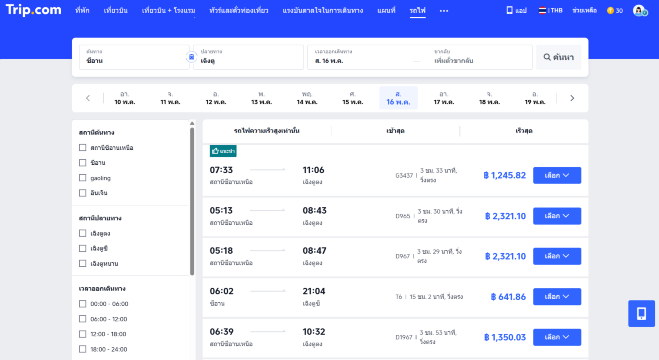Select date 12 พ.ค.

point(216,98)
